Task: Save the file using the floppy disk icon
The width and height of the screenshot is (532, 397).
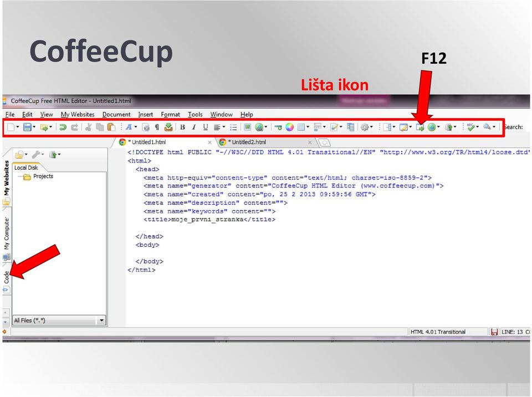Action: coord(27,128)
